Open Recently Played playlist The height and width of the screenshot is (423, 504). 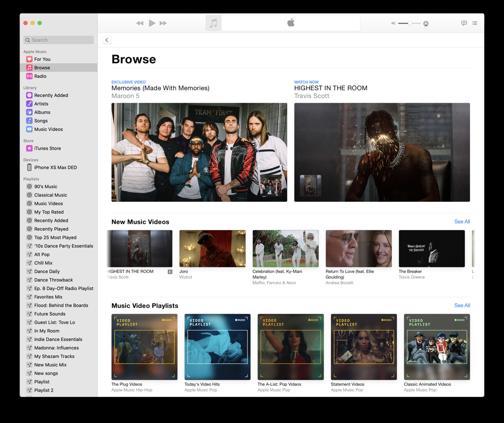[58, 229]
